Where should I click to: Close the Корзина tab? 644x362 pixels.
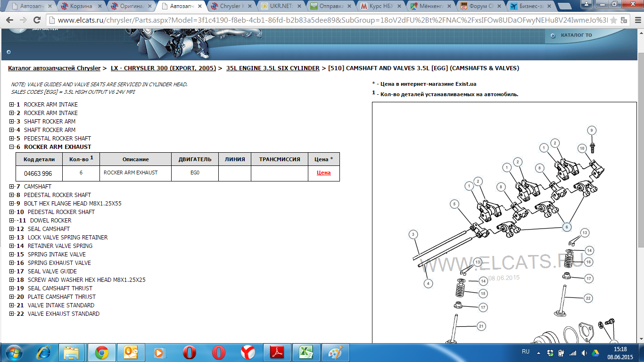pyautogui.click(x=100, y=7)
